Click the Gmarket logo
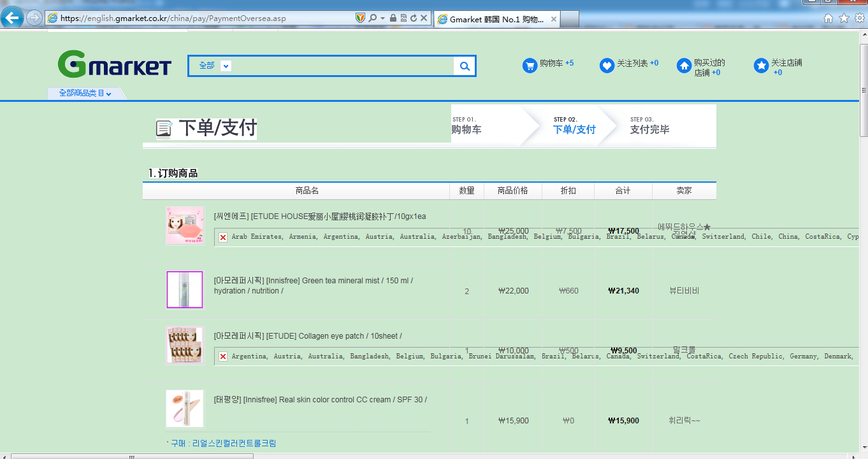The image size is (868, 459). click(x=115, y=64)
